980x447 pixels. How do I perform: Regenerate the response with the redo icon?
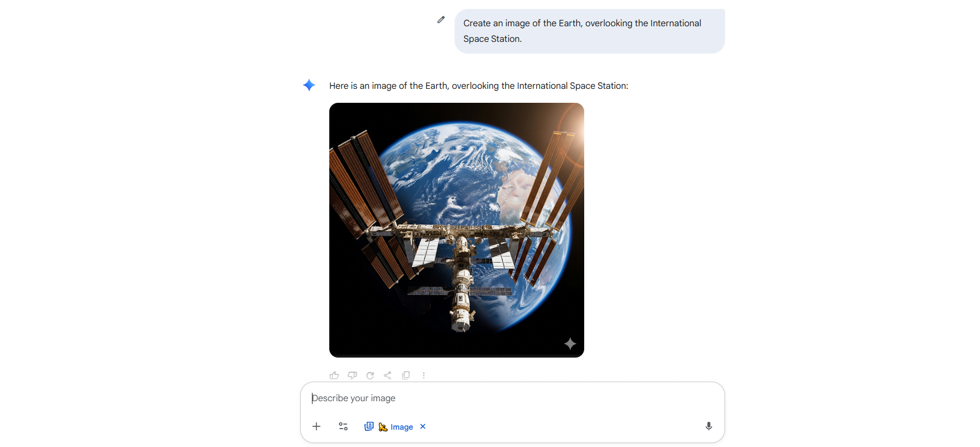pos(370,375)
